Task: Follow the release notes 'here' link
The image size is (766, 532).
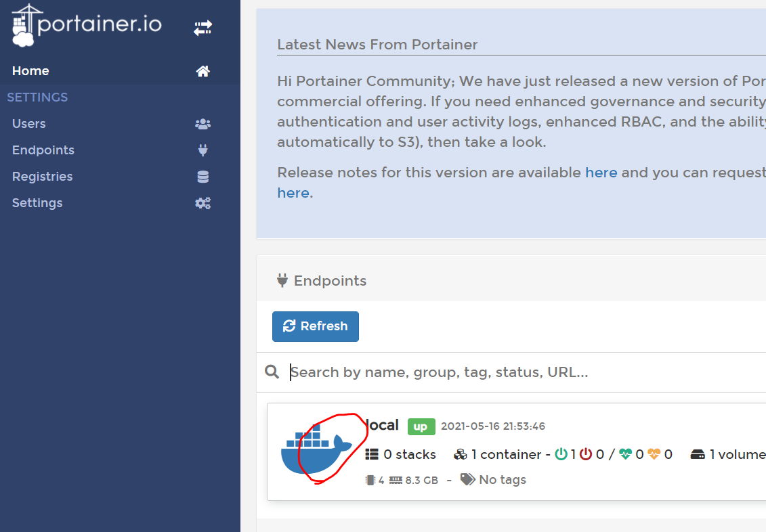Action: [601, 173]
